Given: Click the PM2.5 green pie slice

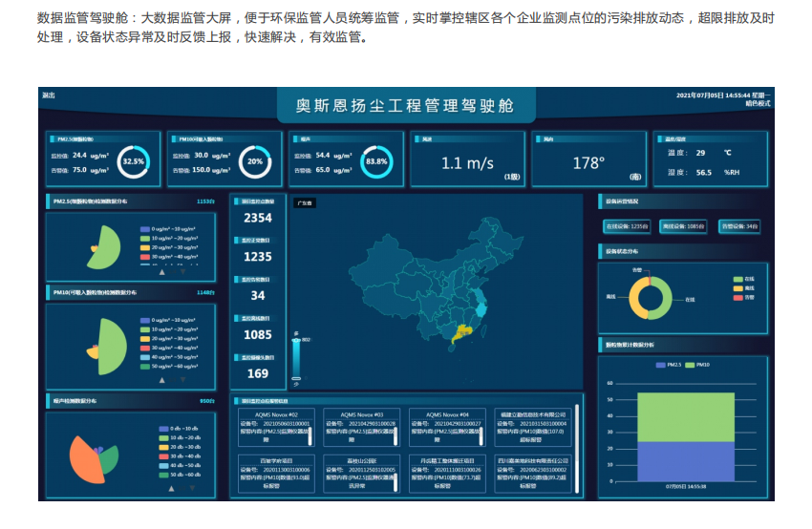Looking at the screenshot, I should tap(108, 248).
